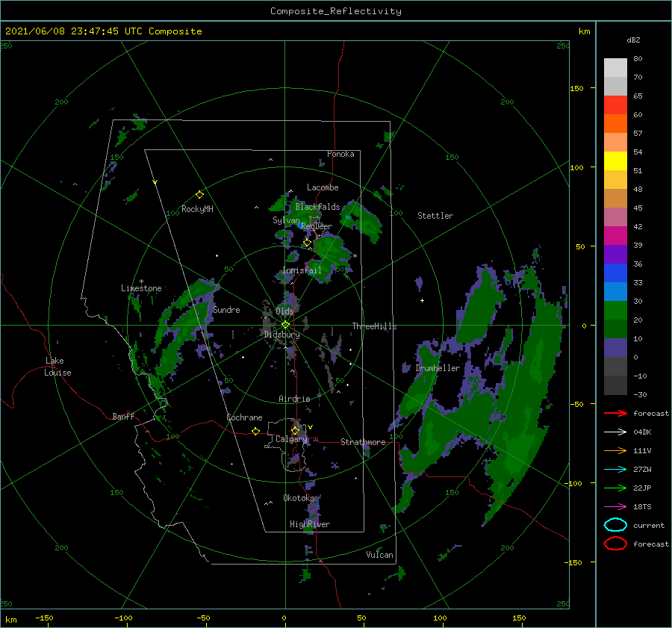The height and width of the screenshot is (628, 672).
Task: Click the Stettler city label
Action: (435, 216)
